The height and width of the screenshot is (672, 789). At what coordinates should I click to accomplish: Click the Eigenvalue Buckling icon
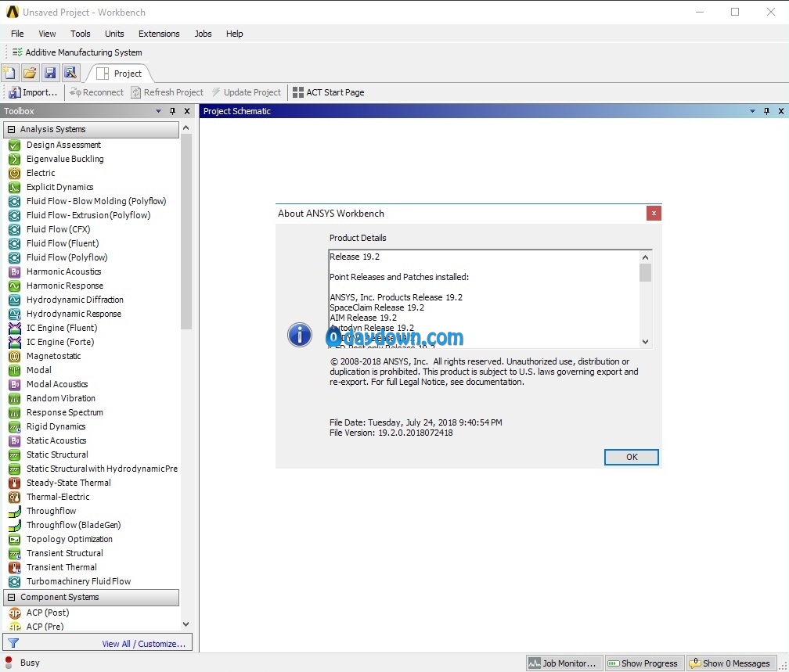click(15, 159)
